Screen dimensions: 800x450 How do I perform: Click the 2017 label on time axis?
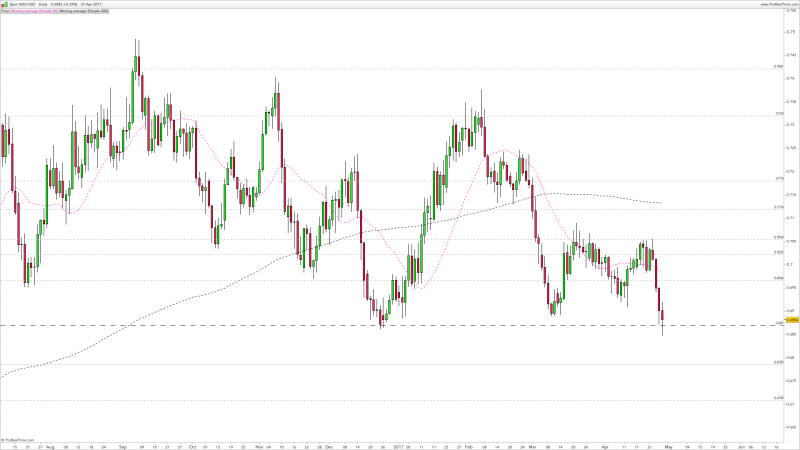[x=398, y=445]
